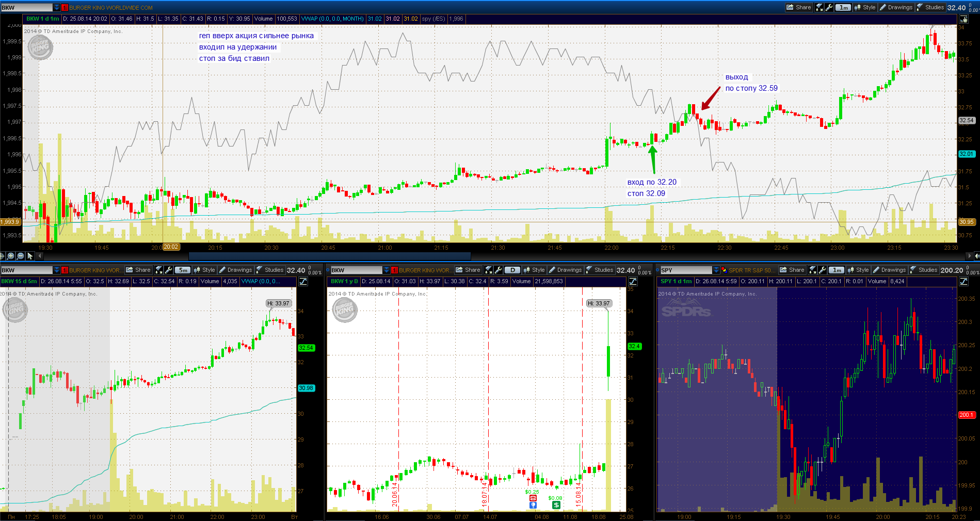
Task: Click the curve icon beside SPY chart header
Action: 963,282
